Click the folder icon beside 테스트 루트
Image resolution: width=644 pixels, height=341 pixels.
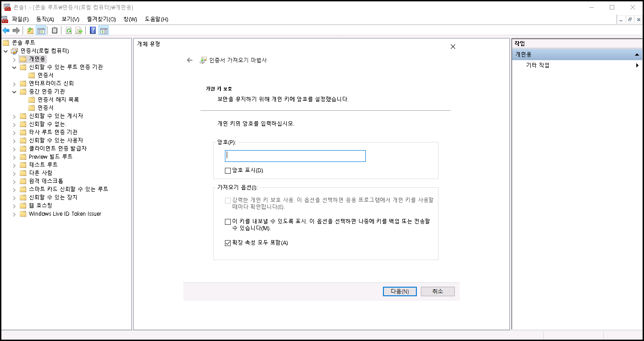click(23, 165)
